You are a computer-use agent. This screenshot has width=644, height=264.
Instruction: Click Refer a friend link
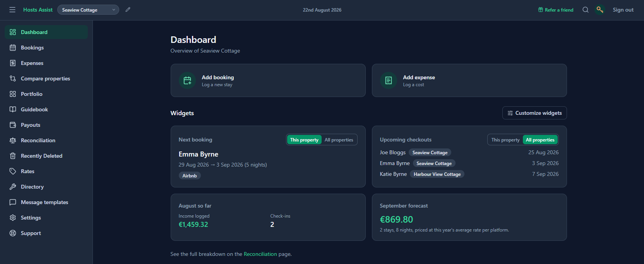[x=556, y=10]
